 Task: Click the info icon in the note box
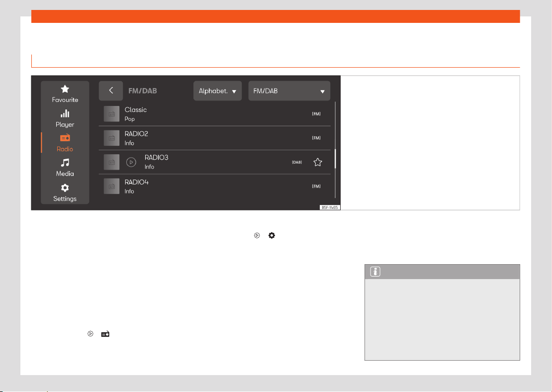pyautogui.click(x=375, y=272)
